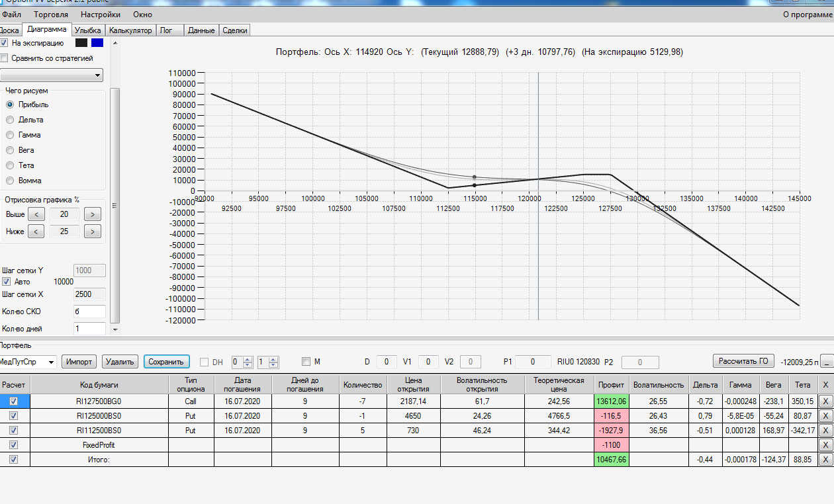Screen dimensions: 834x504
Task: Delete RI125000BS0 row with X button
Action: click(x=825, y=415)
